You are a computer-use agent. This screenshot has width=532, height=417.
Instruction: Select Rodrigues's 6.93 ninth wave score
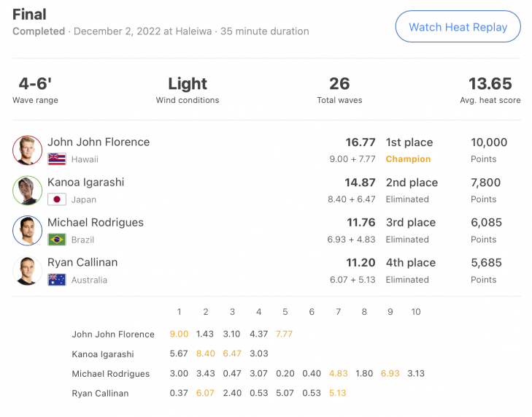click(x=390, y=373)
